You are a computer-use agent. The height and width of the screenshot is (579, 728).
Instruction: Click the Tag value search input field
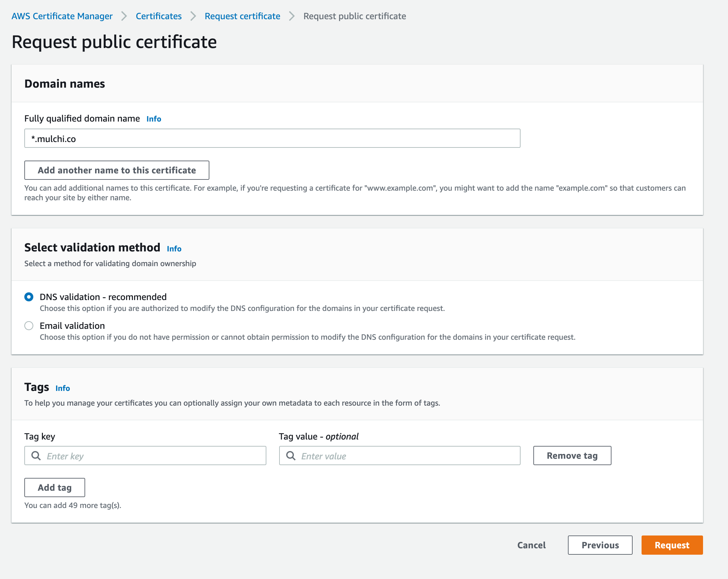click(400, 456)
